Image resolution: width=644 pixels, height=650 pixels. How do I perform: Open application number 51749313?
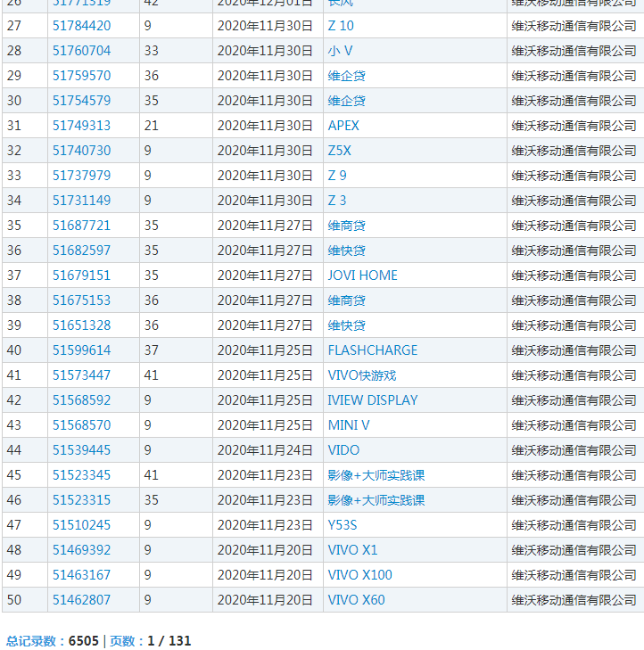(81, 125)
